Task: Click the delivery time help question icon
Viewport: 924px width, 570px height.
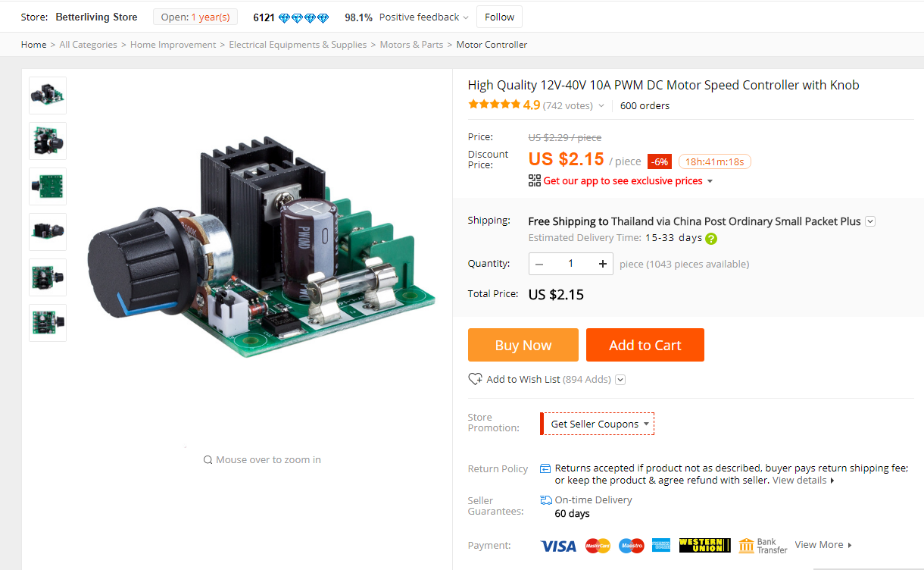Action: pos(711,238)
